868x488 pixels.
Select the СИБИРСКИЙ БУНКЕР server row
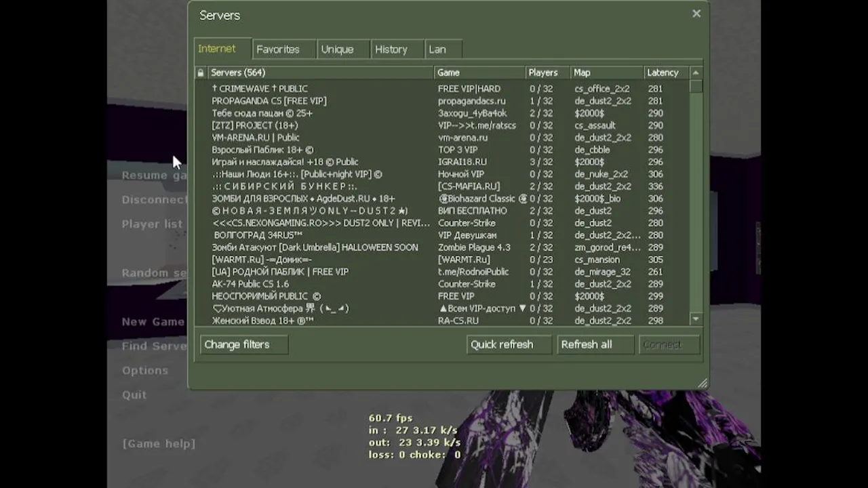441,186
